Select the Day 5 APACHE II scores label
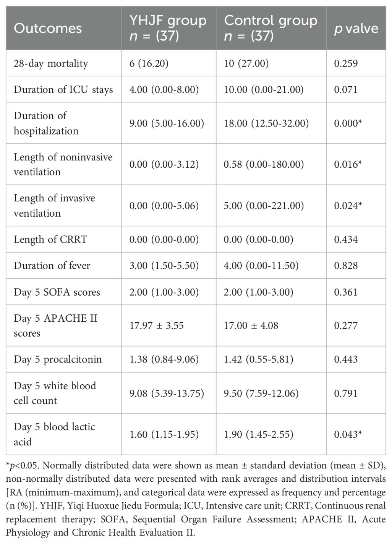Screen dimensions: 392x544 point(55,325)
